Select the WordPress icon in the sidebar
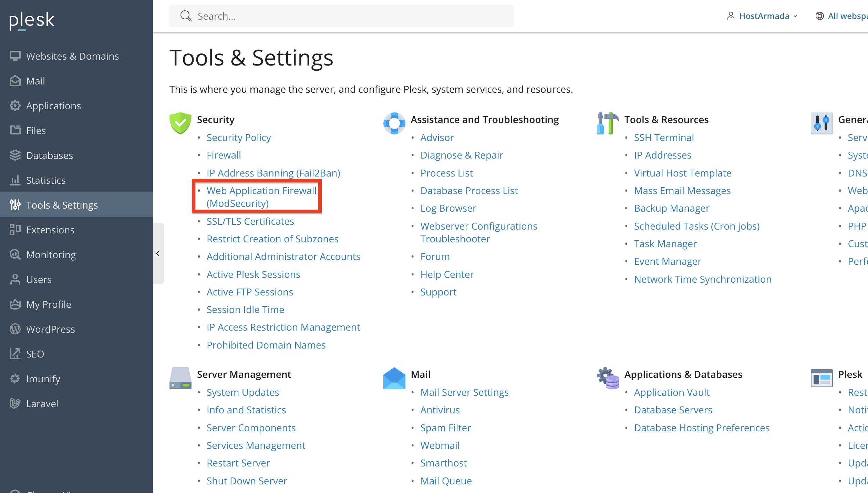Image resolution: width=868 pixels, height=493 pixels. click(x=15, y=329)
